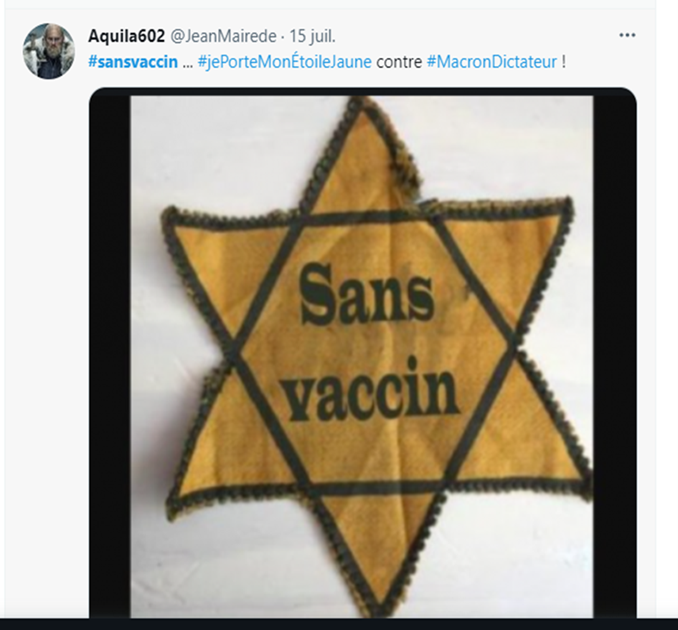
Task: Open the Aquila602 profile avatar
Action: [x=49, y=51]
